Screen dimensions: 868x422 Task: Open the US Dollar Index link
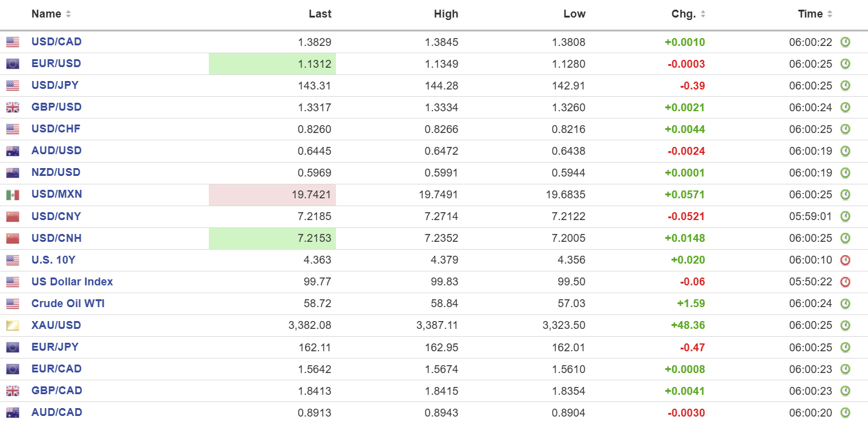point(72,282)
